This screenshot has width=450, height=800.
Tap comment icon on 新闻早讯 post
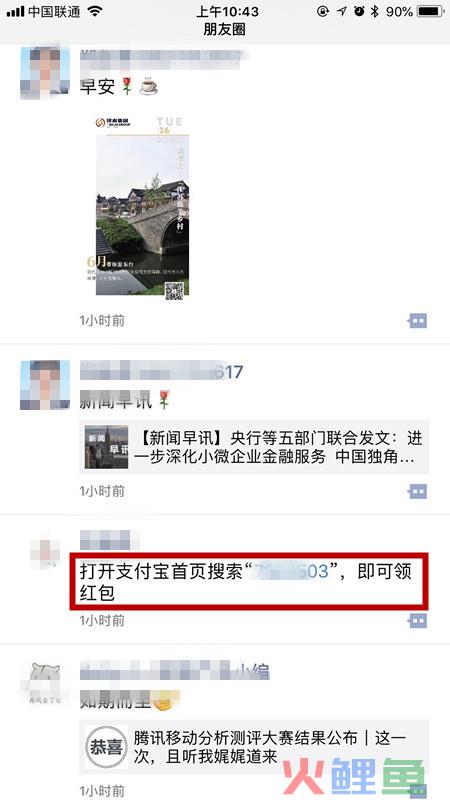[x=417, y=491]
